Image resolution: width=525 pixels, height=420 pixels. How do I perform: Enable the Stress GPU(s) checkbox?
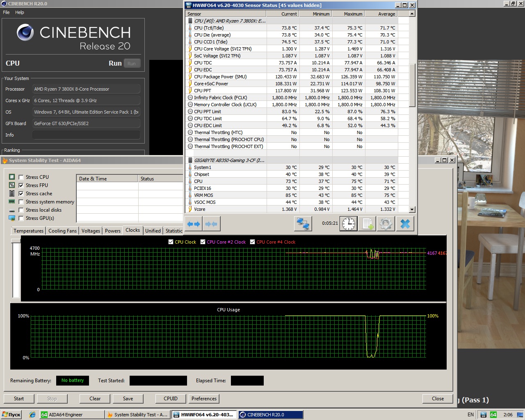pos(21,218)
